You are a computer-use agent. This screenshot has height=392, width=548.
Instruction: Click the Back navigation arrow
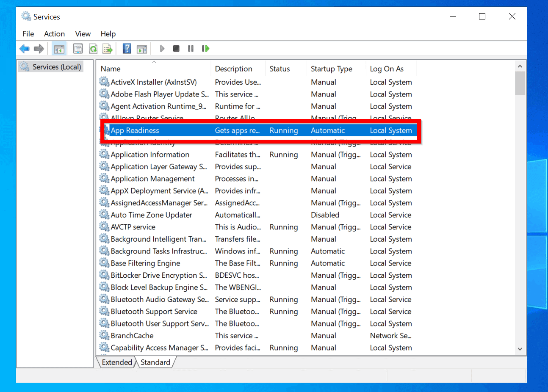coord(24,48)
